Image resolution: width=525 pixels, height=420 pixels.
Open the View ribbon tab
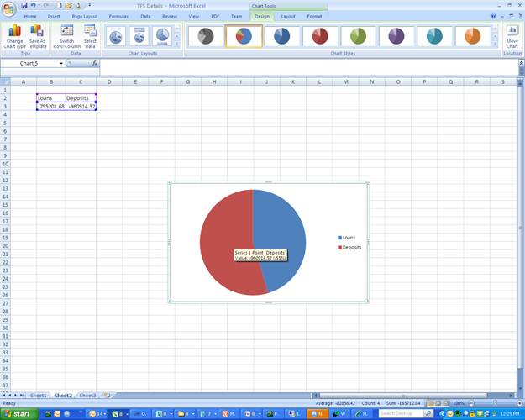pyautogui.click(x=193, y=17)
